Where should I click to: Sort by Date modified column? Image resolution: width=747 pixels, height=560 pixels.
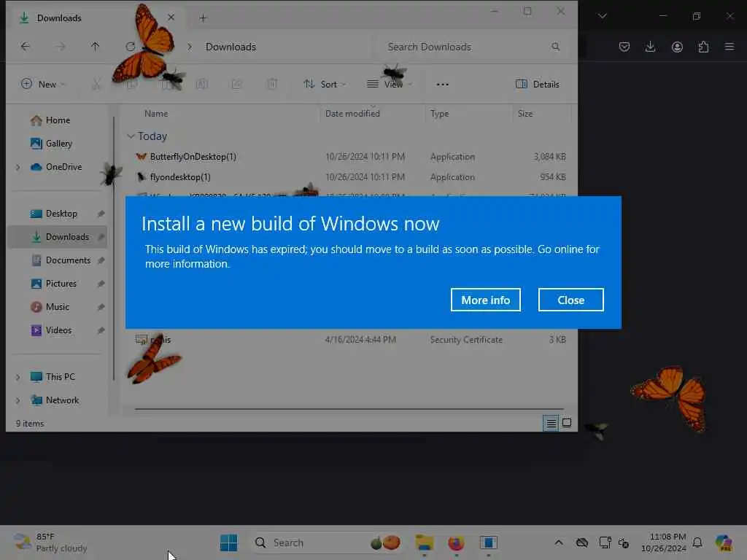352,113
